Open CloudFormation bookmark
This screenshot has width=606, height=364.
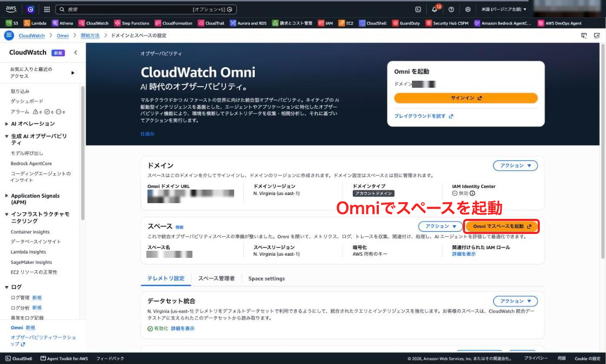click(173, 23)
